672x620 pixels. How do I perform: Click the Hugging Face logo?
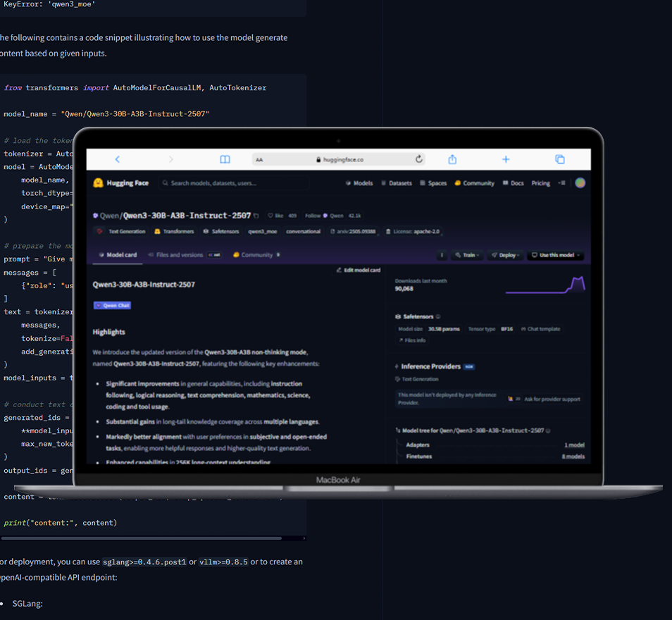(x=121, y=183)
